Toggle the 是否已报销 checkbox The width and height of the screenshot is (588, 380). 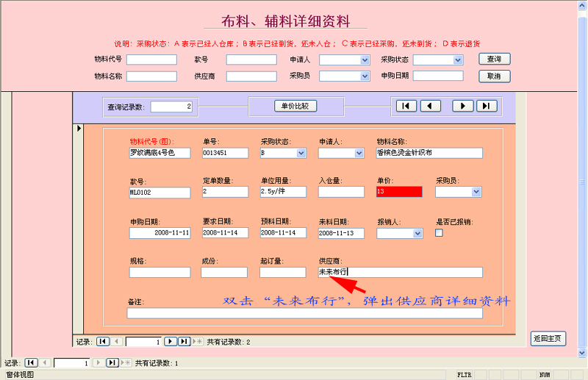(x=439, y=233)
